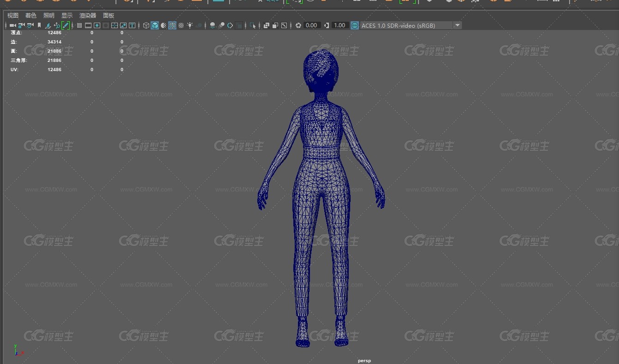Click the 三角形 label in HUD
This screenshot has width=619, height=364.
pos(18,61)
